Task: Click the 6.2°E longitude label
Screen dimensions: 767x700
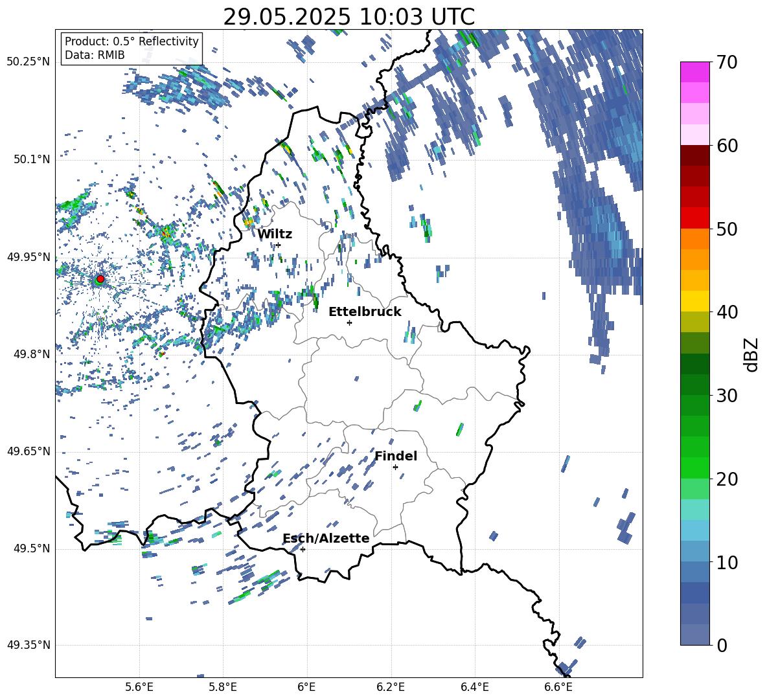Action: tap(391, 687)
